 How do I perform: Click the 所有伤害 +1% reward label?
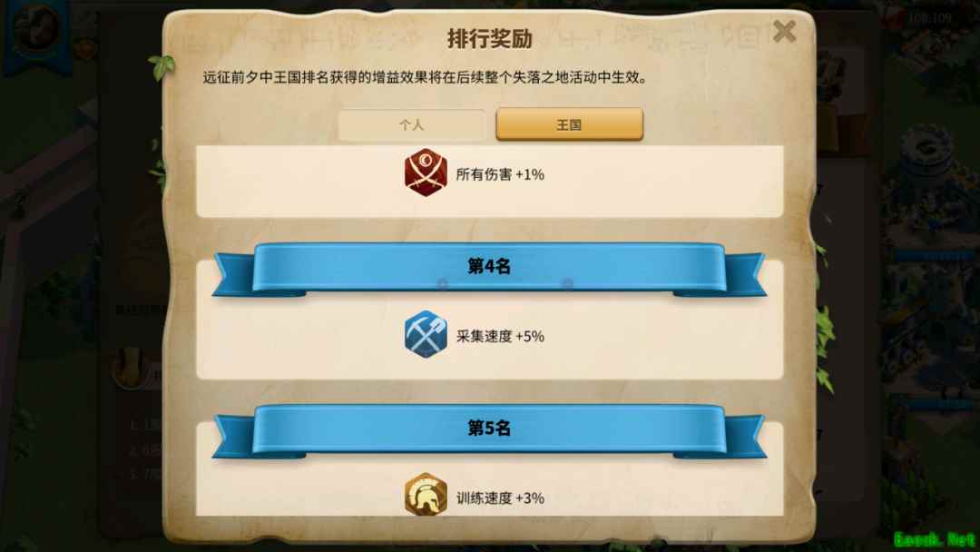pos(500,174)
